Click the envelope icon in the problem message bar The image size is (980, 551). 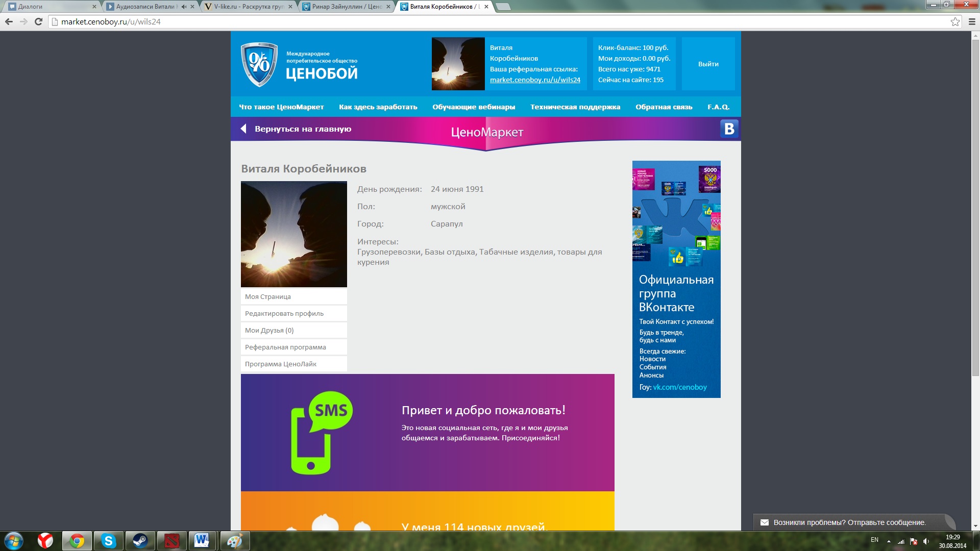765,522
